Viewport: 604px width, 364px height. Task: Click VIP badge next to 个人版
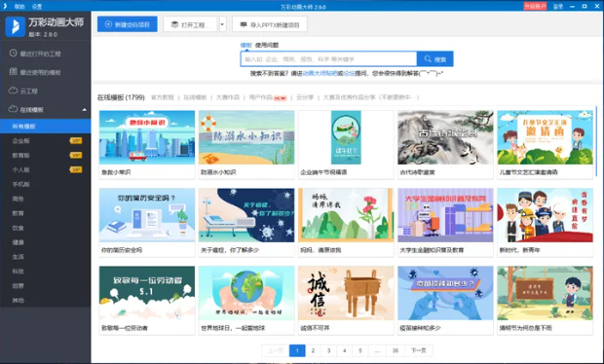[x=76, y=169]
